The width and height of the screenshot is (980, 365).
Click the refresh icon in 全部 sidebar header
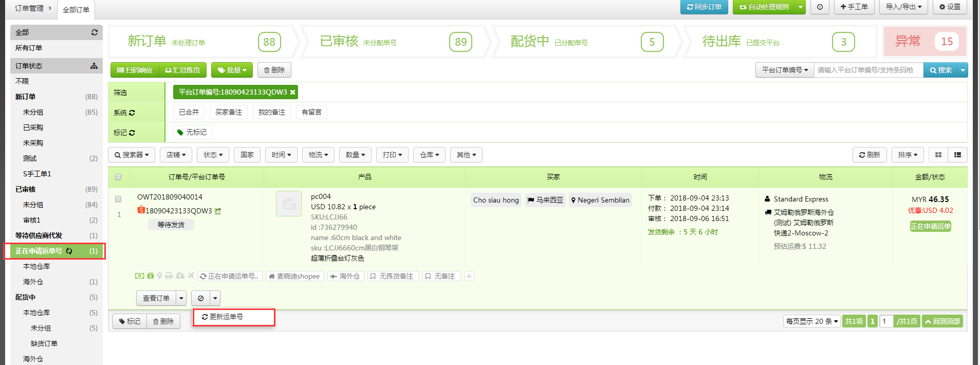point(95,32)
